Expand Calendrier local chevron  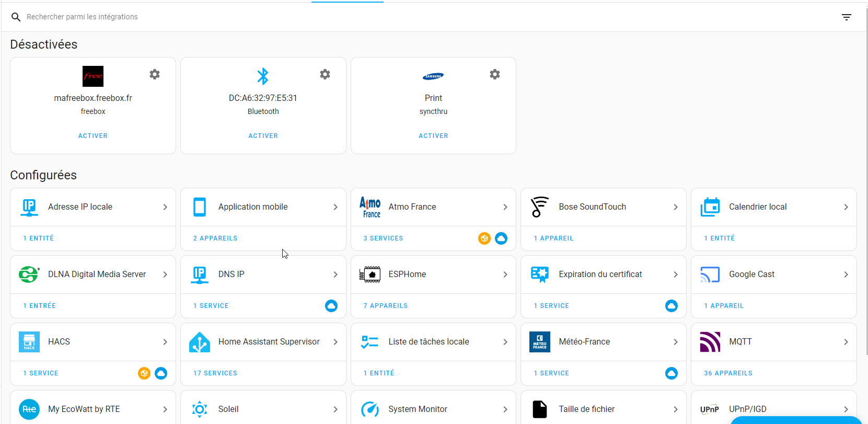[x=846, y=207]
